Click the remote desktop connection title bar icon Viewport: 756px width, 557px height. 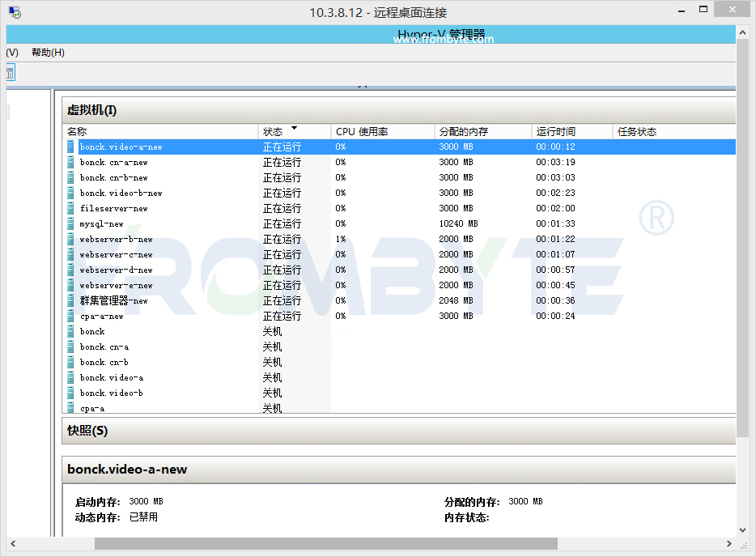coord(15,12)
